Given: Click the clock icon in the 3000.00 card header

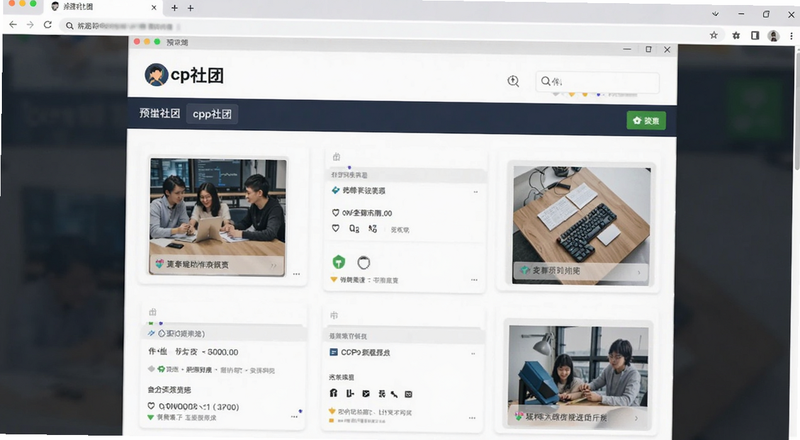Looking at the screenshot, I should [x=161, y=333].
